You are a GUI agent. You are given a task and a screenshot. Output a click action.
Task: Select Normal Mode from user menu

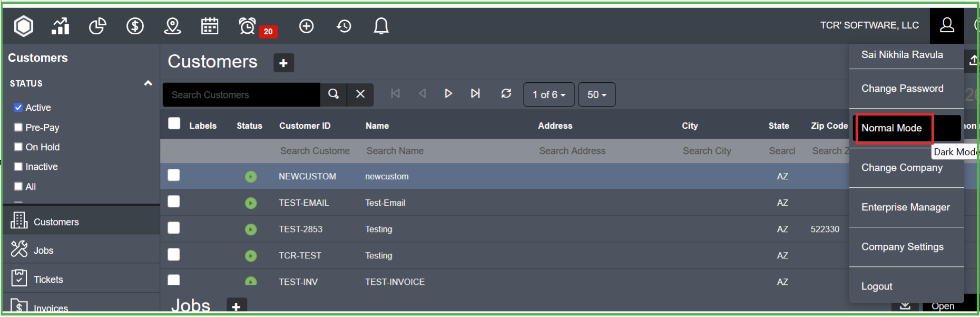[891, 128]
